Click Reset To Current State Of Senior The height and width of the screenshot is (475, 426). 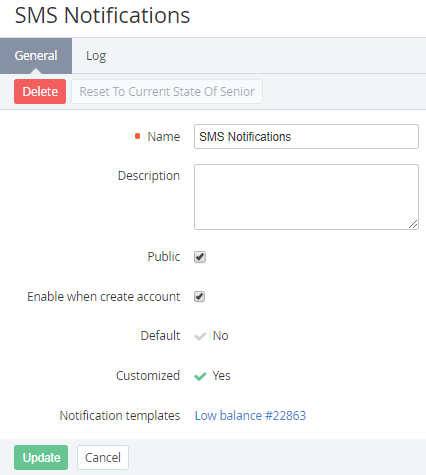(x=167, y=92)
